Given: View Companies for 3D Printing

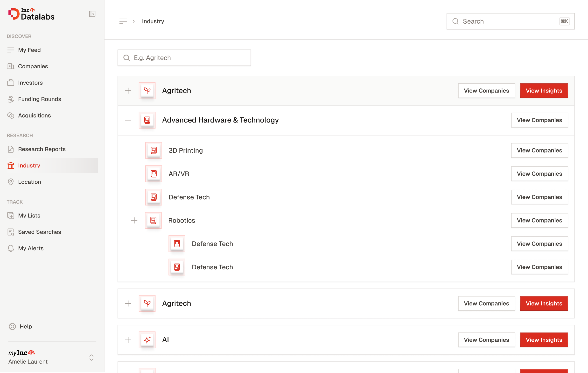Looking at the screenshot, I should (x=539, y=150).
